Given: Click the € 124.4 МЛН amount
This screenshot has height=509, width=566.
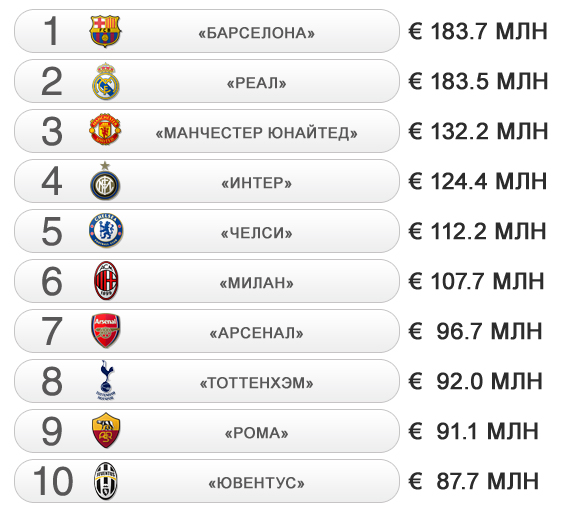Looking at the screenshot, I should [478, 181].
